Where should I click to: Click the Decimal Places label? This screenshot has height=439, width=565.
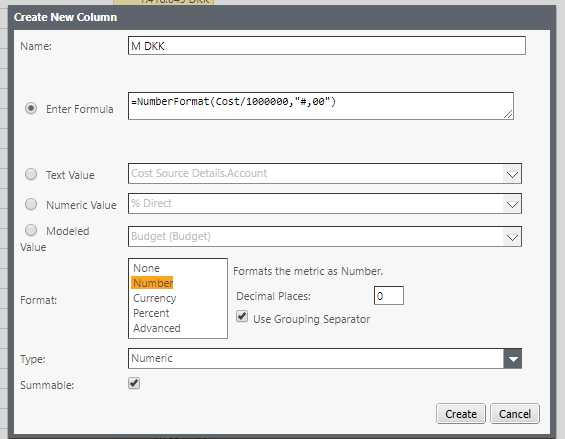pos(273,296)
